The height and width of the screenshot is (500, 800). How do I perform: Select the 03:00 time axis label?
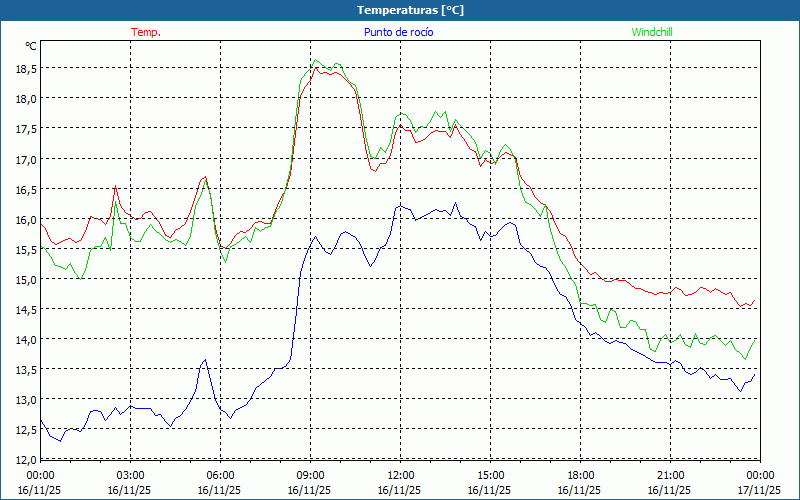[130, 475]
